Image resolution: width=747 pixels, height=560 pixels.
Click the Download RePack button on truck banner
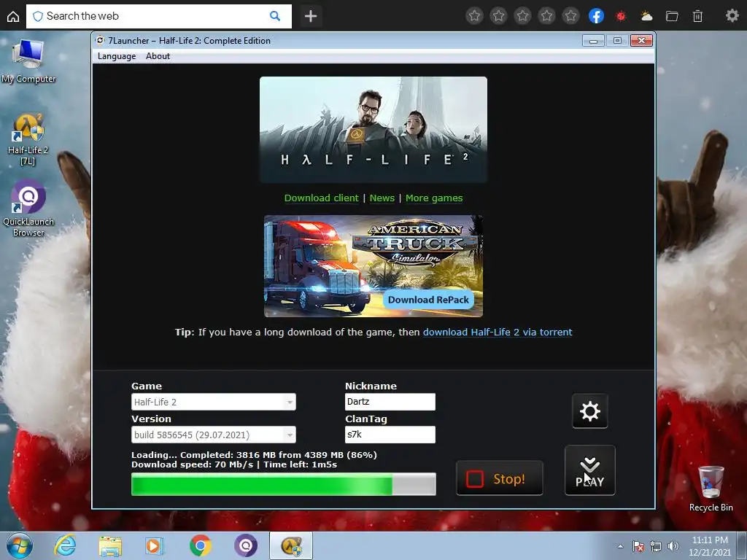(x=428, y=300)
